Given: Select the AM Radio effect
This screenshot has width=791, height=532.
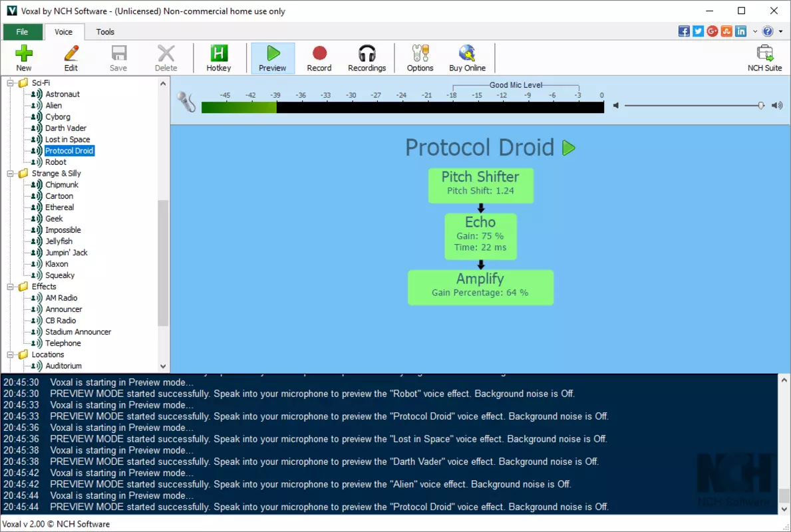Looking at the screenshot, I should pyautogui.click(x=62, y=298).
